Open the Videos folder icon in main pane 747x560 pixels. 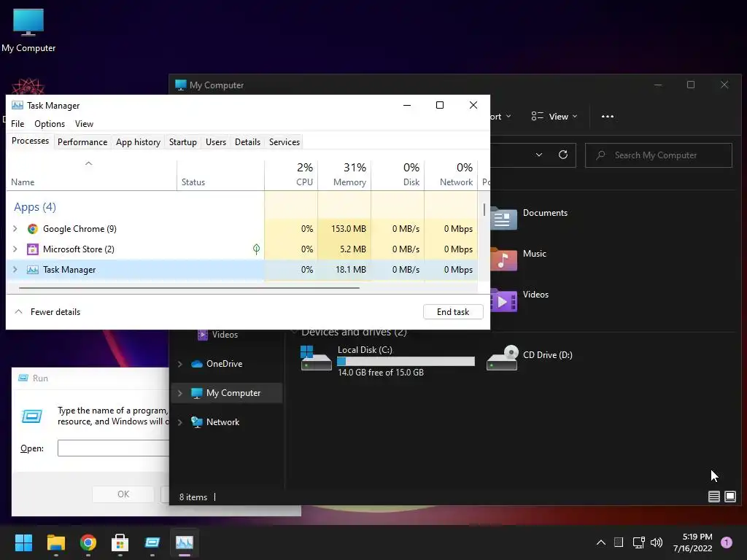point(503,300)
